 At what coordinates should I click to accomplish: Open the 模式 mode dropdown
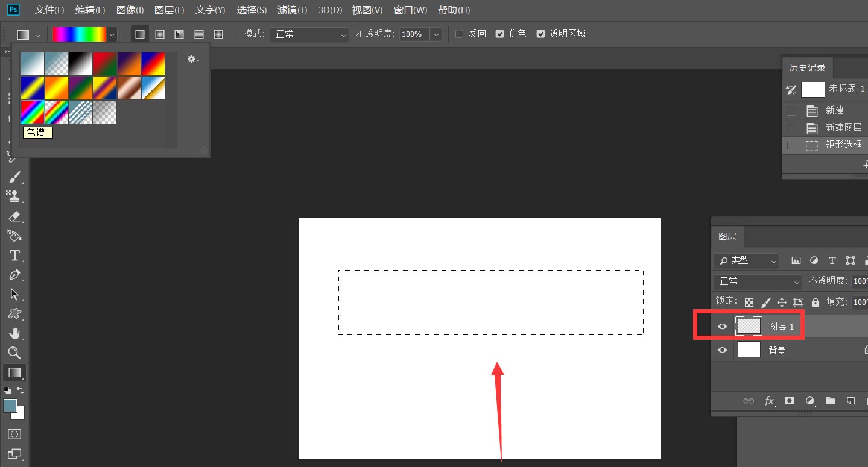coord(309,34)
